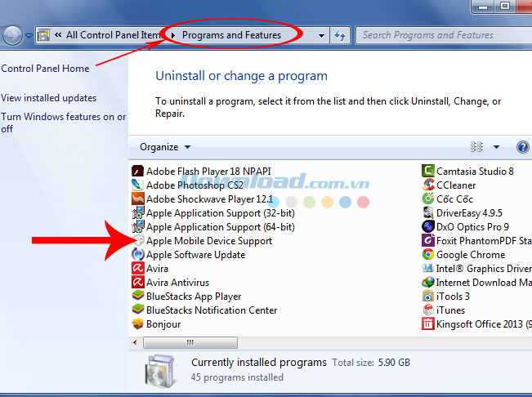Select the Apple Software Update entry text

[196, 255]
